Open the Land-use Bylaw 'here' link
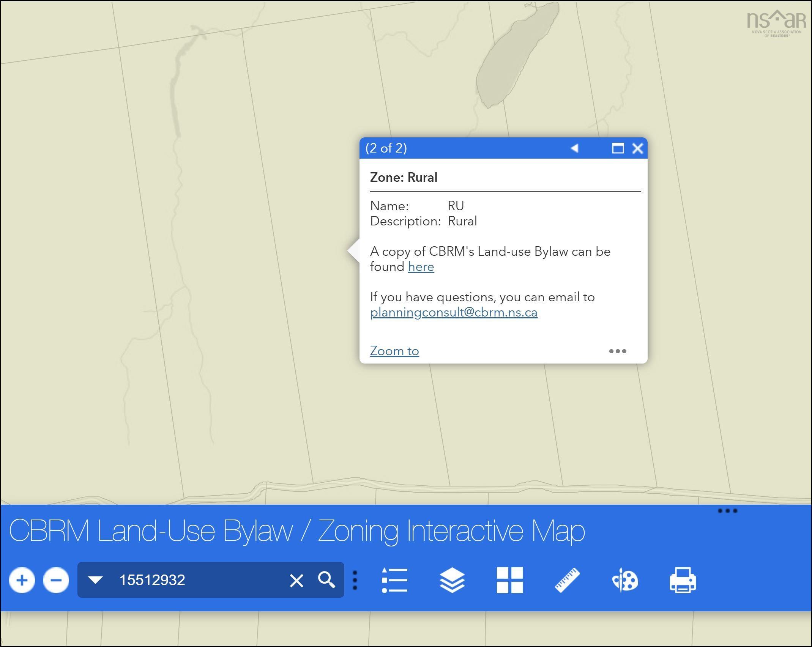Screen dimensions: 812x647 421,267
